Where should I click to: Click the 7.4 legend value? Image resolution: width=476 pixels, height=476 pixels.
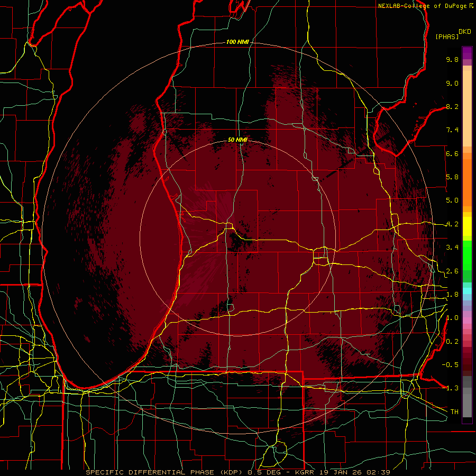[452, 130]
